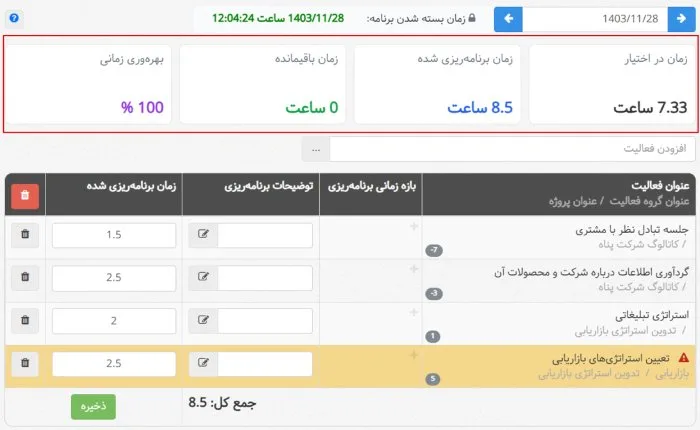
Task: Click red delete-all trash button in header
Action: coord(25,196)
